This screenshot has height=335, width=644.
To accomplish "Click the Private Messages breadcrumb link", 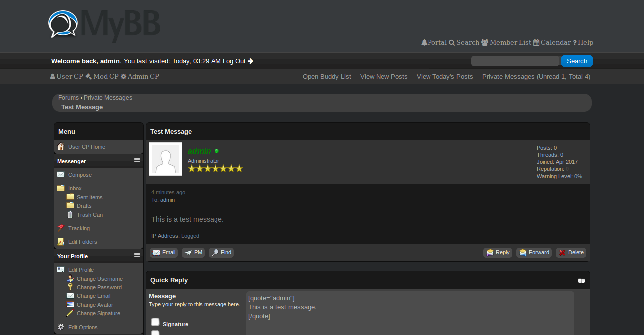I will [108, 98].
